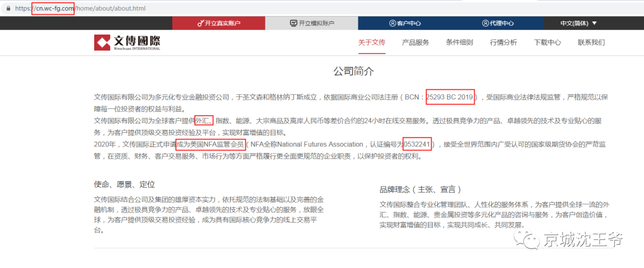Open the 行情分析 menu

coord(503,42)
